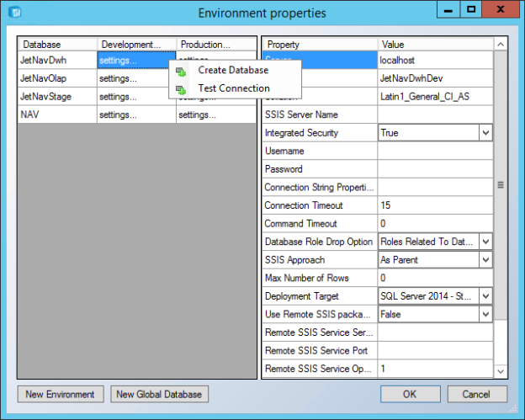
Task: Click the New Global Database button
Action: pos(159,394)
